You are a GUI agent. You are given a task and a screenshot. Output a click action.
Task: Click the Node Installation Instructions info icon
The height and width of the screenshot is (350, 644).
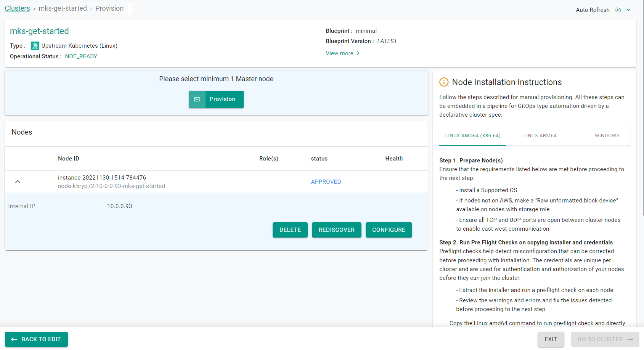444,82
